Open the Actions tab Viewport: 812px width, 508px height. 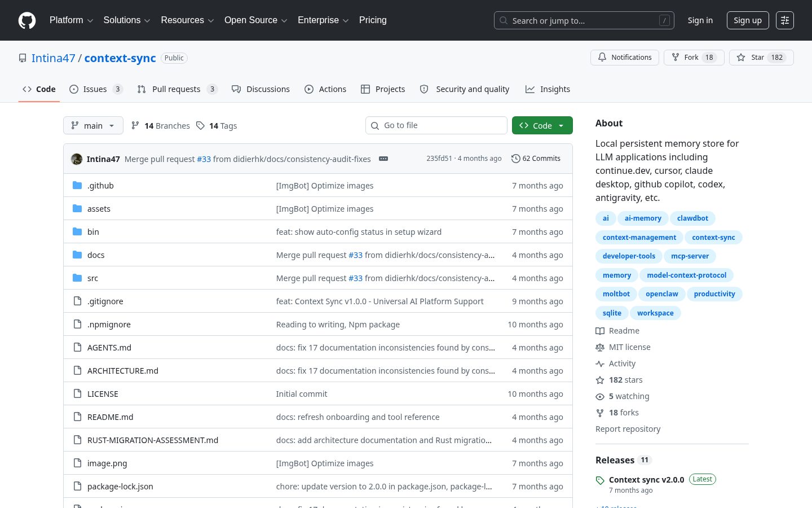click(x=325, y=89)
